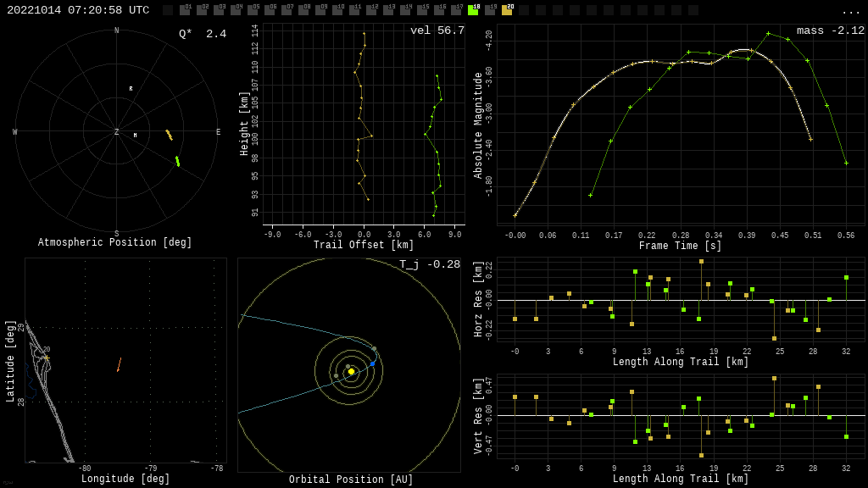Screen dimensions: 868x488
Task: Click the zenith Z marker in polar plot
Action: (x=117, y=132)
